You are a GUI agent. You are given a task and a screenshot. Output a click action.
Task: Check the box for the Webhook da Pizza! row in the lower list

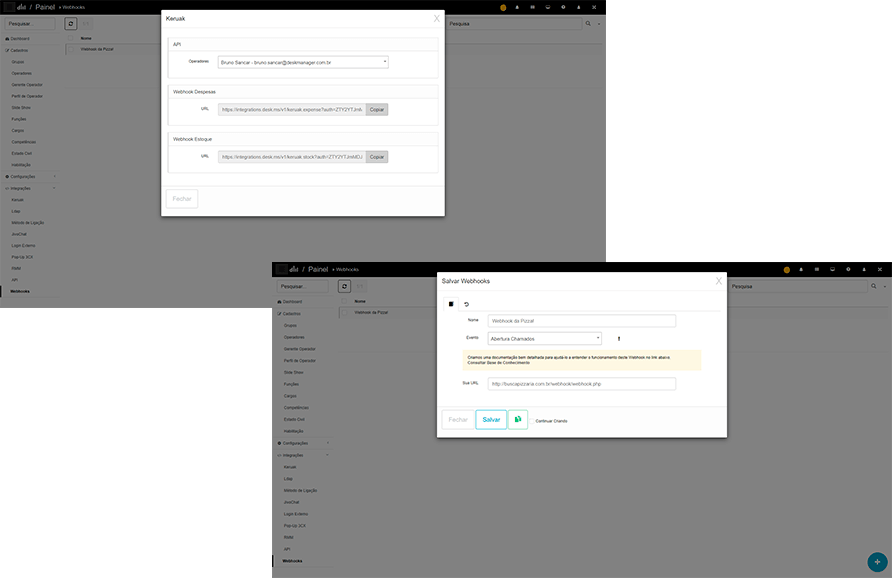[x=346, y=312]
